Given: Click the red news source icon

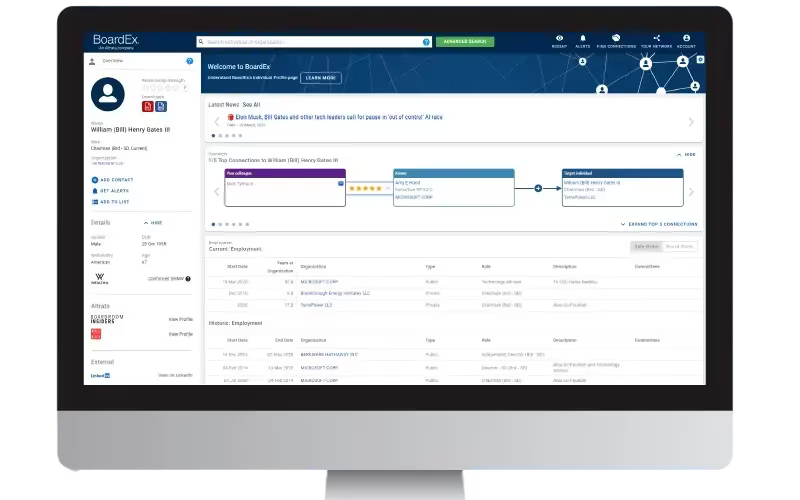Looking at the screenshot, I should 230,117.
